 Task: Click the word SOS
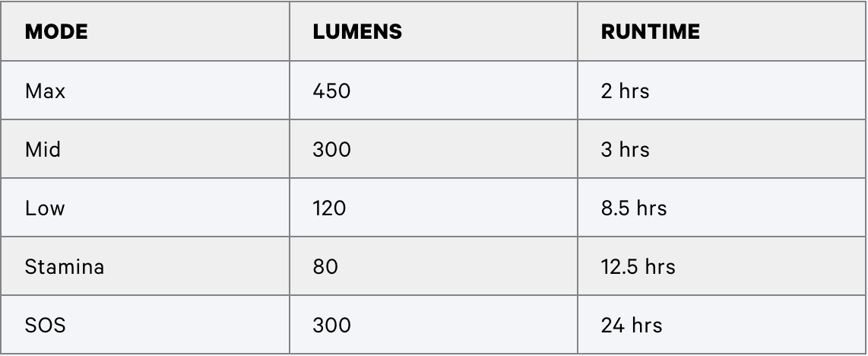click(46, 326)
